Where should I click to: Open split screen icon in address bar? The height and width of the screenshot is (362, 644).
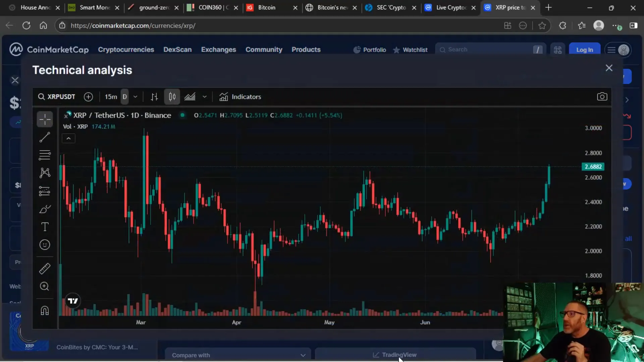507,25
